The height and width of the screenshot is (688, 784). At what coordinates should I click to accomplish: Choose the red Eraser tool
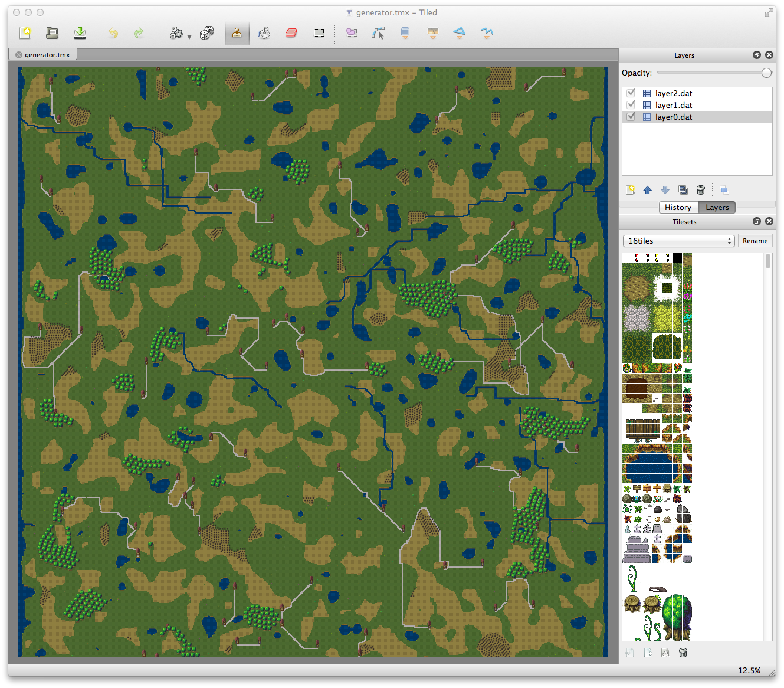pyautogui.click(x=291, y=33)
